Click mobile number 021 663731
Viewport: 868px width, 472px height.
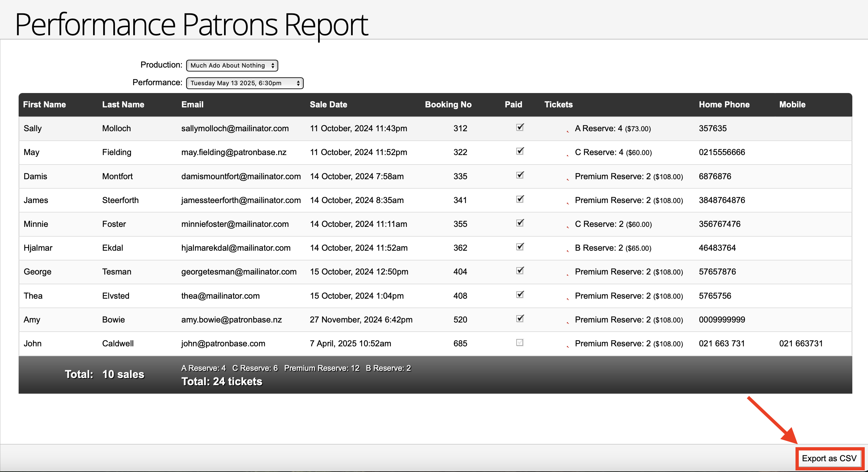click(801, 343)
